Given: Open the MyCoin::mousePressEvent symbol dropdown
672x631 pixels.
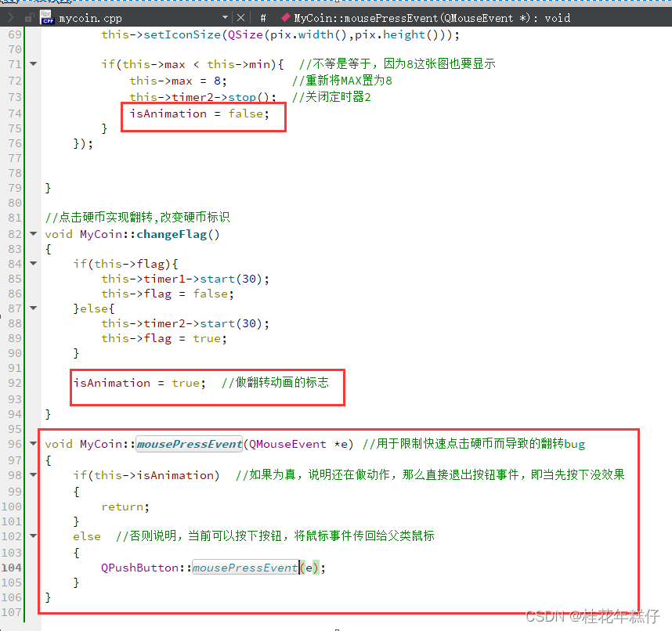Looking at the screenshot, I should 432,18.
